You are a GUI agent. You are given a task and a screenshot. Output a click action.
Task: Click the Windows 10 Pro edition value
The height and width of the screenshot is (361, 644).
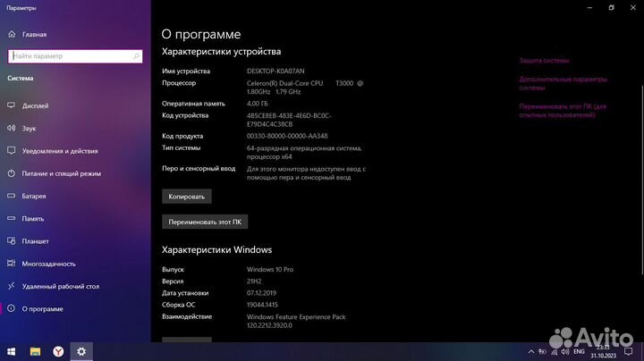pyautogui.click(x=270, y=270)
